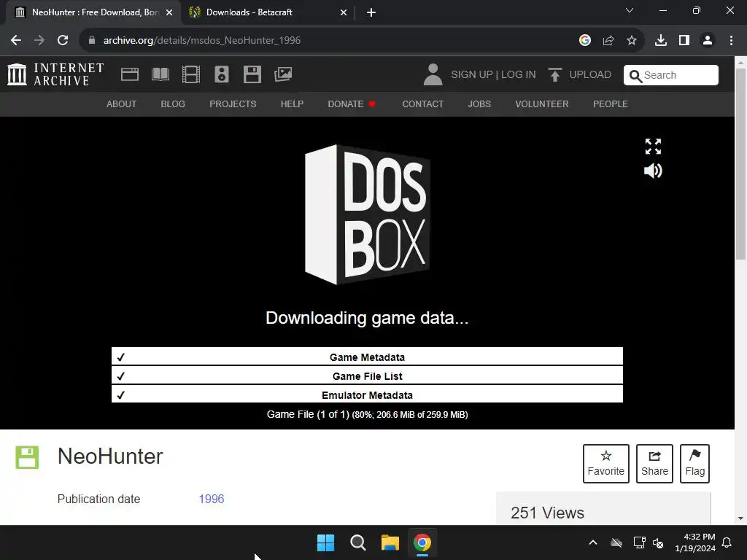Click the user avatar icon

pyautogui.click(x=433, y=74)
